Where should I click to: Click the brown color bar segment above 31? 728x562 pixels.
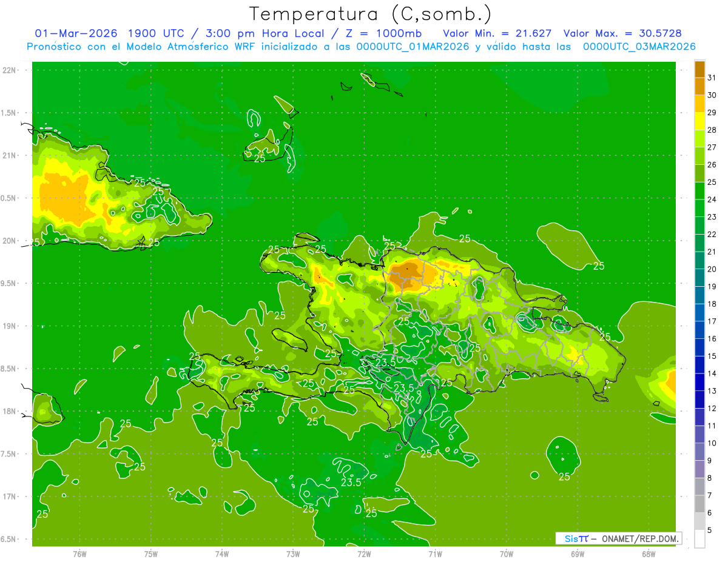[699, 69]
